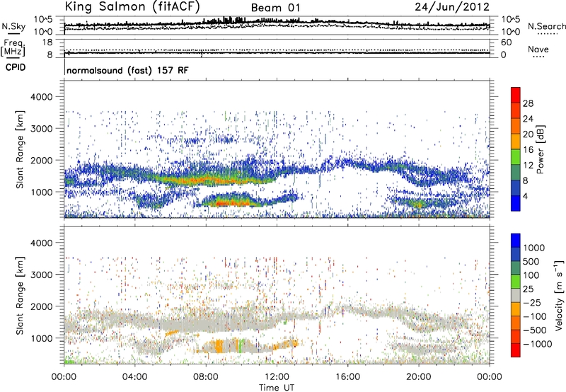The width and height of the screenshot is (566, 392).
Task: Click the 'CPID' label
Action: pos(16,67)
